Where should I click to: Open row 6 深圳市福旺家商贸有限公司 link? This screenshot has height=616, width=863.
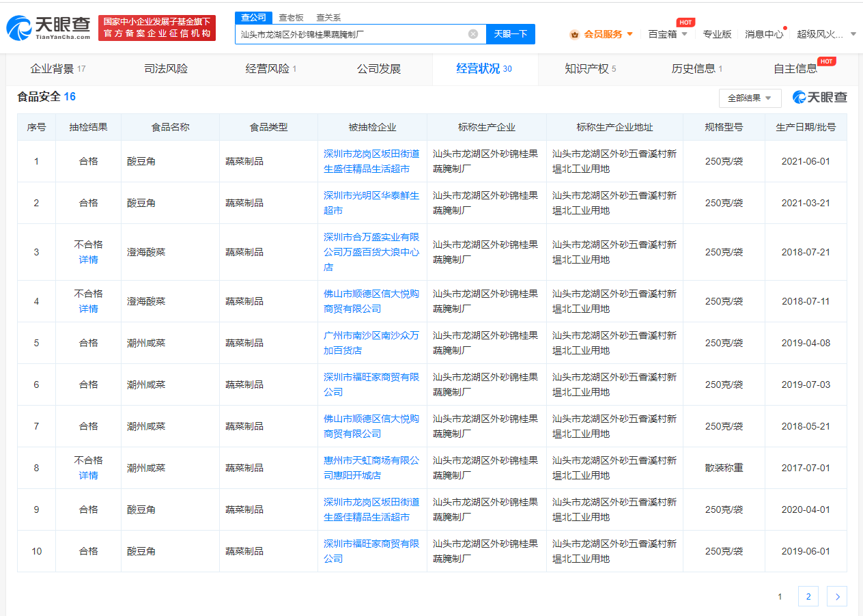tap(371, 384)
